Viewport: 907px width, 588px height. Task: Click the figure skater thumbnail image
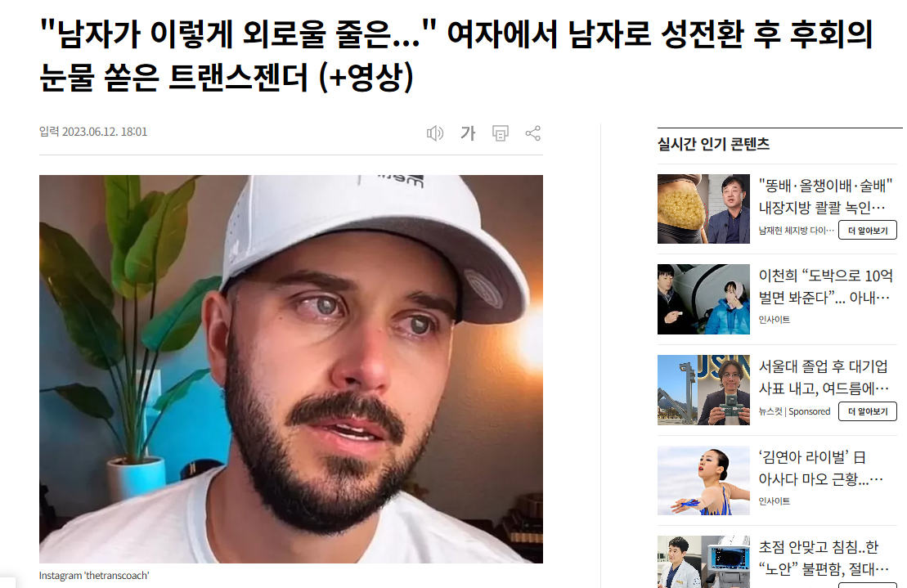point(703,481)
